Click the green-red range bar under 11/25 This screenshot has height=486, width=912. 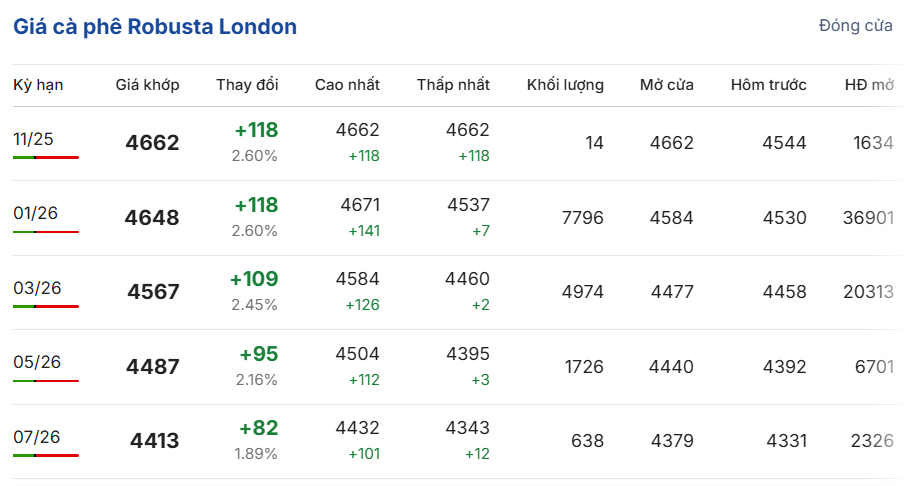coord(46,157)
